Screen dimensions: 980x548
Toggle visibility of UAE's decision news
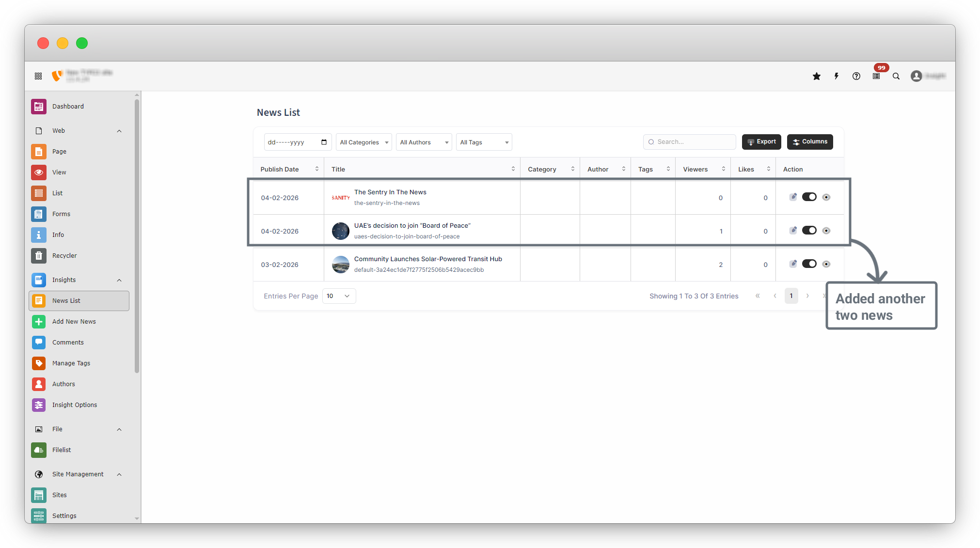[809, 230]
